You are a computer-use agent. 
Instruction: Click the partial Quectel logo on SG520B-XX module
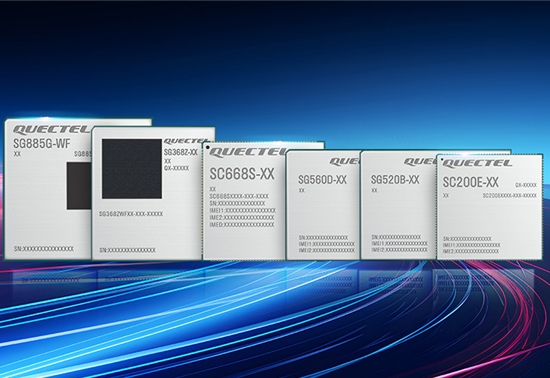tap(420, 162)
